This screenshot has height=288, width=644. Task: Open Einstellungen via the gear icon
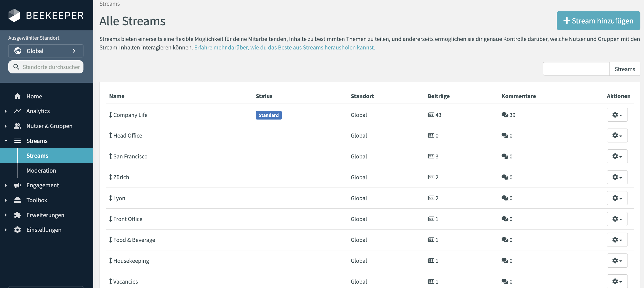[17, 230]
